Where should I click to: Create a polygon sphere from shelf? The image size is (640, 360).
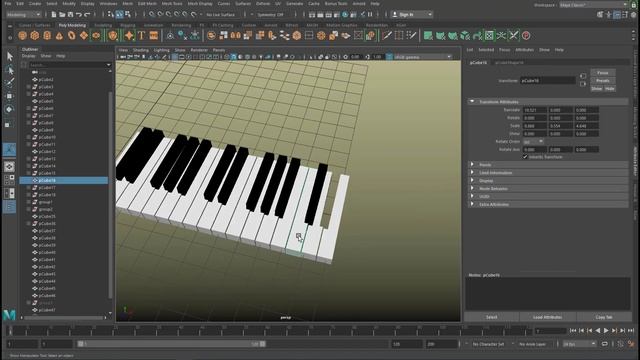point(22,36)
